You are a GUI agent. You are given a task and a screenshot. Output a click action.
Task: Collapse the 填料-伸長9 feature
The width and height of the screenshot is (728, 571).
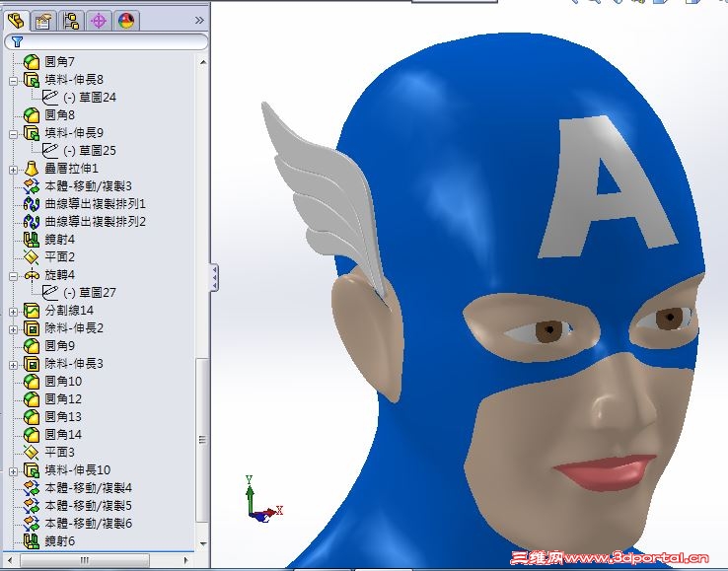tap(14, 134)
